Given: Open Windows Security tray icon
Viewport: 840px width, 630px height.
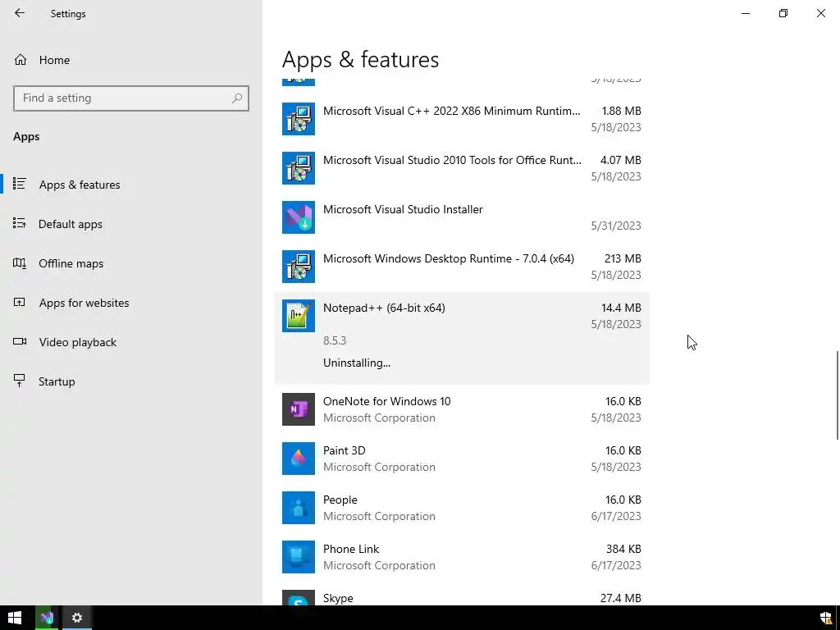Looking at the screenshot, I should point(825,619).
